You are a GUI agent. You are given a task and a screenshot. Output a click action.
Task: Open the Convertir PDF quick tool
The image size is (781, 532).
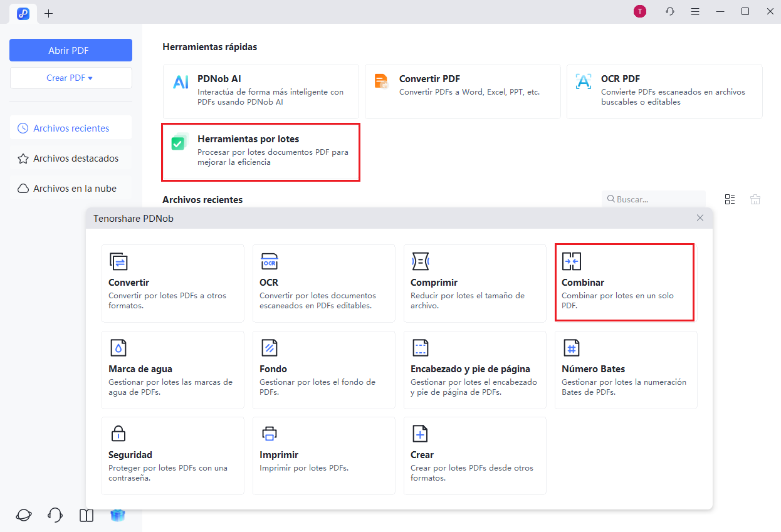pos(463,91)
